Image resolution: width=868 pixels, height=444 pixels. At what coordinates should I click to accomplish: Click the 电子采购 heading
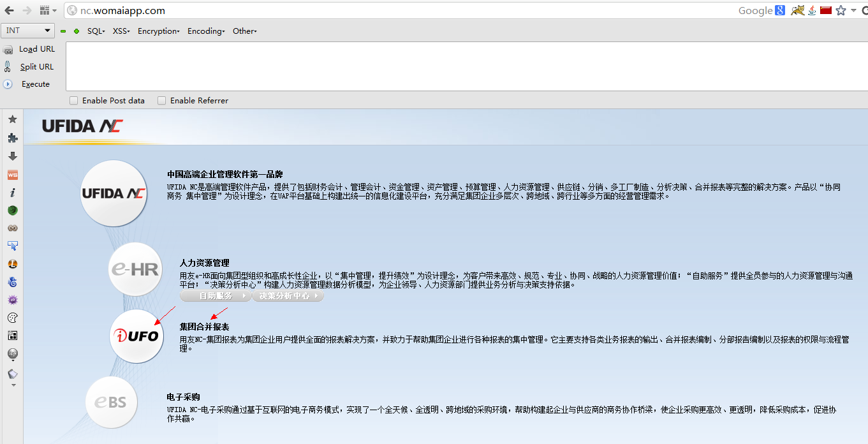(184, 397)
